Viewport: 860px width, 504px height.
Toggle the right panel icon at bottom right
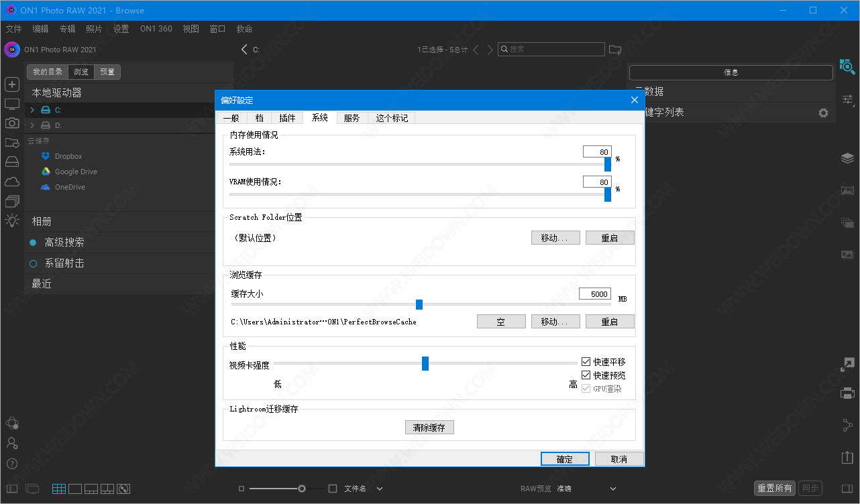point(847,489)
